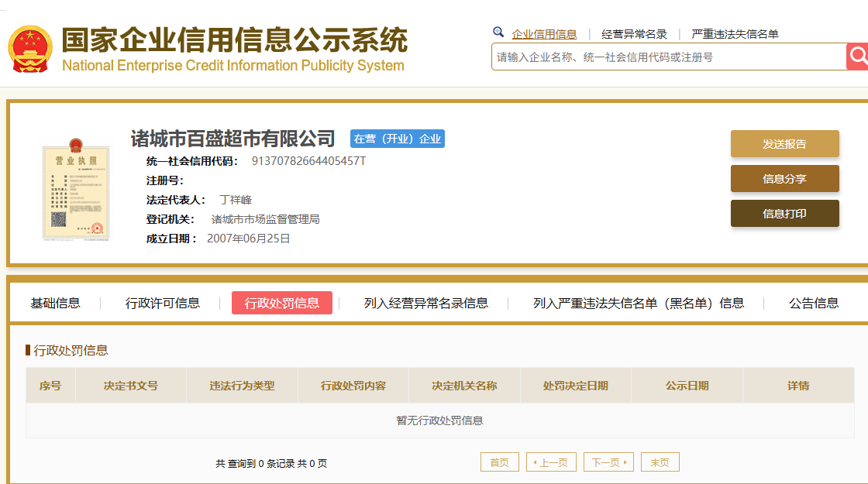
Task: Open the business license thumbnail image
Action: tap(76, 189)
